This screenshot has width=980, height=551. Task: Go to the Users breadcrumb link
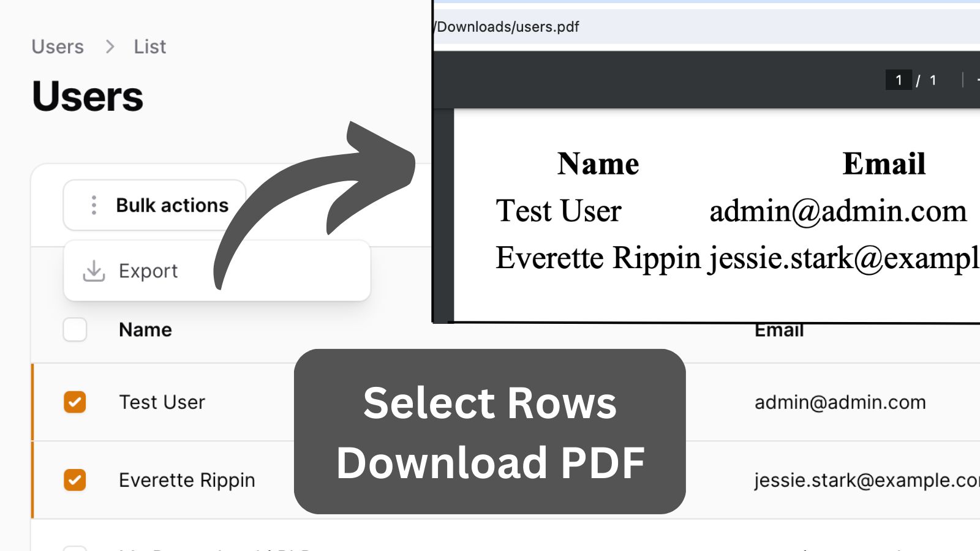(x=58, y=47)
